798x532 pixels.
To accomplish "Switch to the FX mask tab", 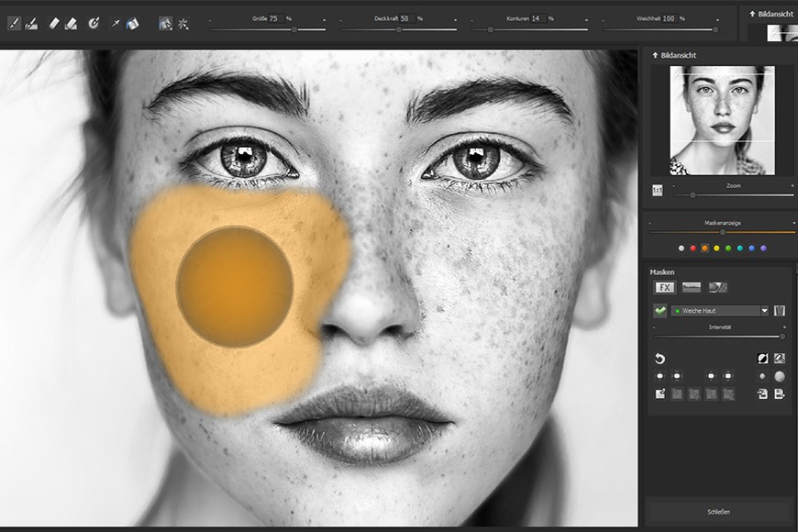I will [x=665, y=288].
